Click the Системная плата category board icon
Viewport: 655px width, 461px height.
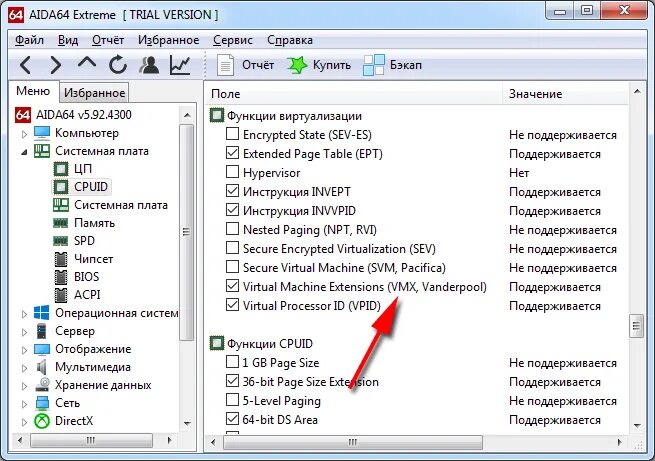(42, 151)
